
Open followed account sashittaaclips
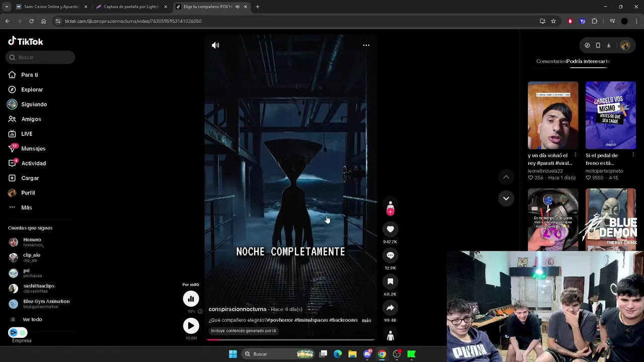pos(38,289)
